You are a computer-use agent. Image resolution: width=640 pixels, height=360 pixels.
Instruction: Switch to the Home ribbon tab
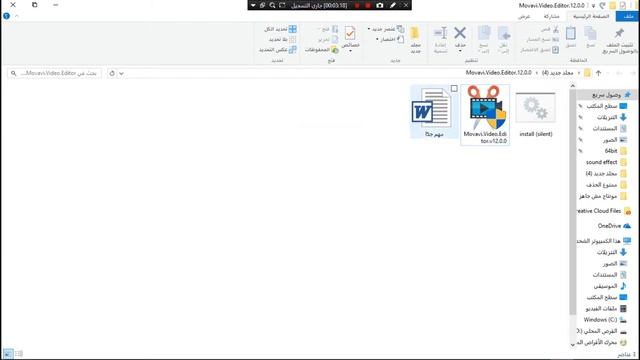(591, 16)
